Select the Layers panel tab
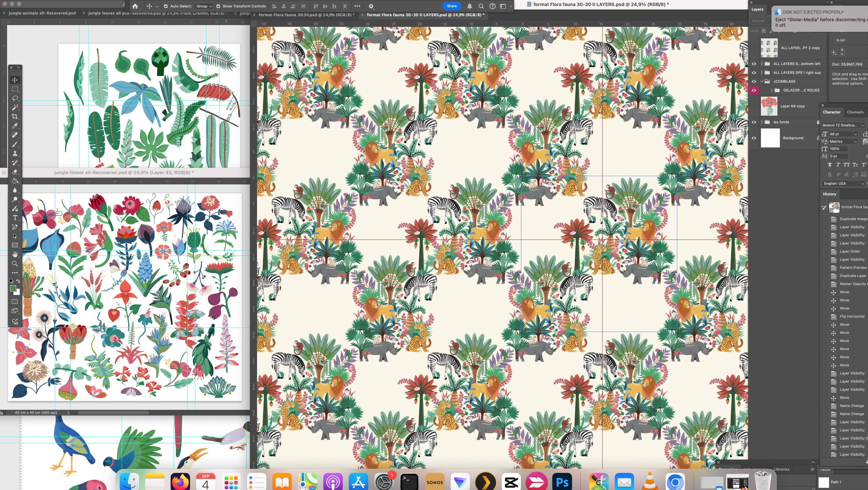868x490 pixels. click(x=757, y=9)
